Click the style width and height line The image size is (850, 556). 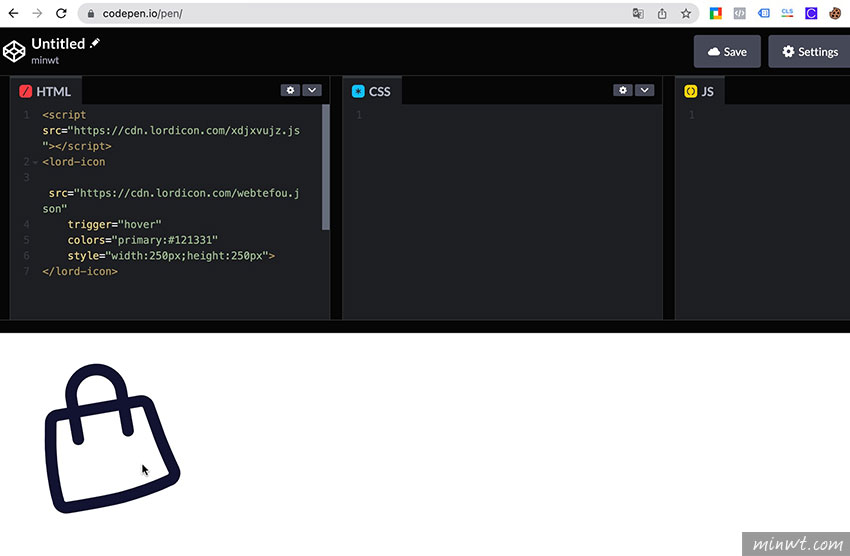tap(171, 256)
